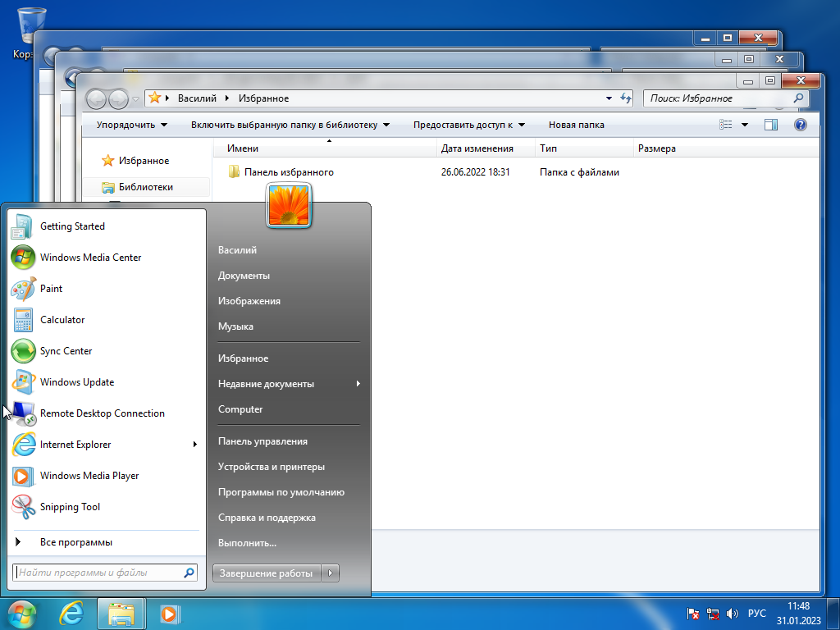Click the Тип column header
The image size is (840, 630).
point(584,148)
